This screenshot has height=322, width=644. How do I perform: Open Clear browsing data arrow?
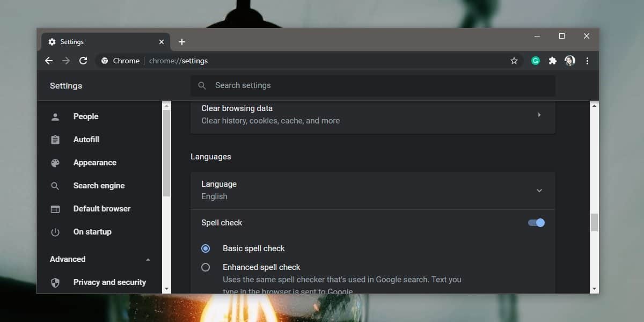click(539, 115)
